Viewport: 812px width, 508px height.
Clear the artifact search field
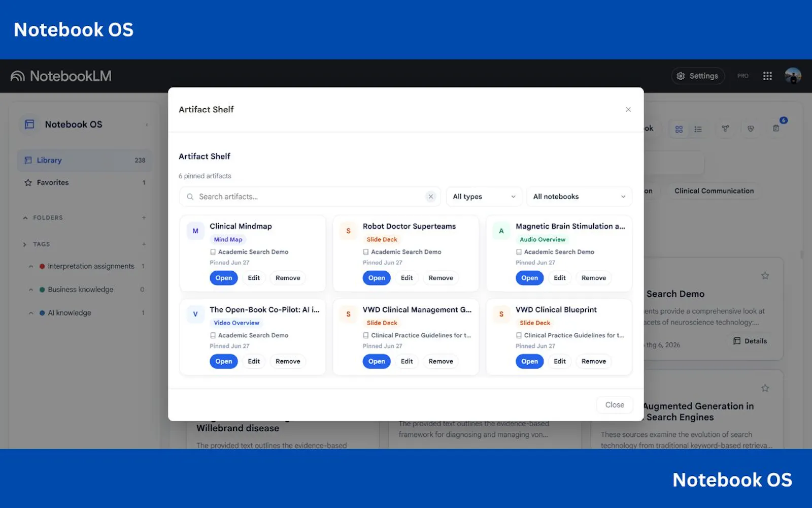pyautogui.click(x=431, y=197)
